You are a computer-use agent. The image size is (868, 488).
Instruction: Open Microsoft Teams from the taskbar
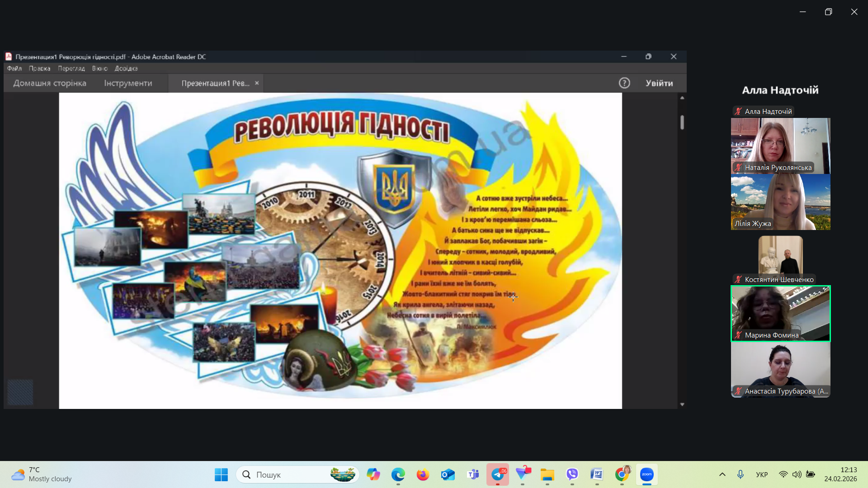[473, 474]
